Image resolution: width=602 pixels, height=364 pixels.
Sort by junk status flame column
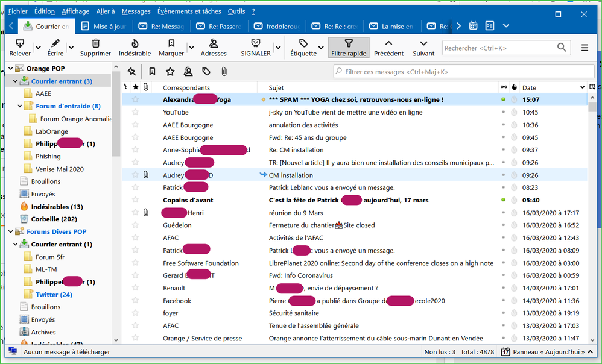click(515, 87)
